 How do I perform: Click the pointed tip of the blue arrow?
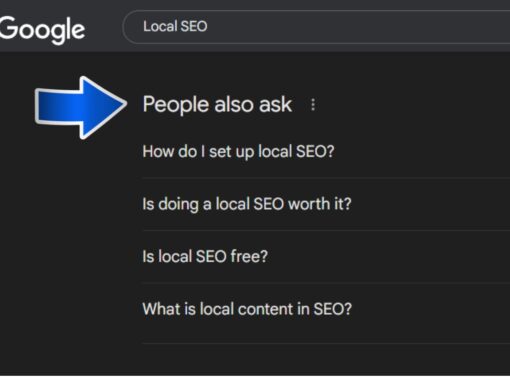click(123, 104)
